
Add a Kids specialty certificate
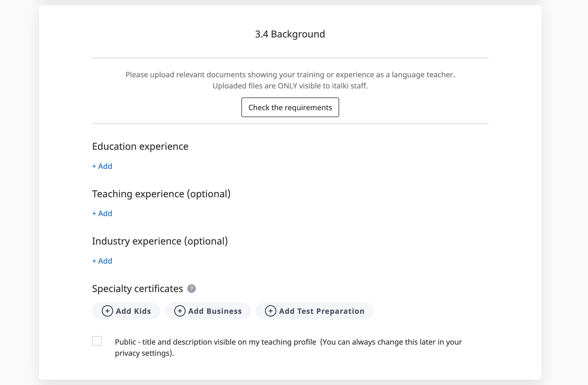tap(126, 311)
